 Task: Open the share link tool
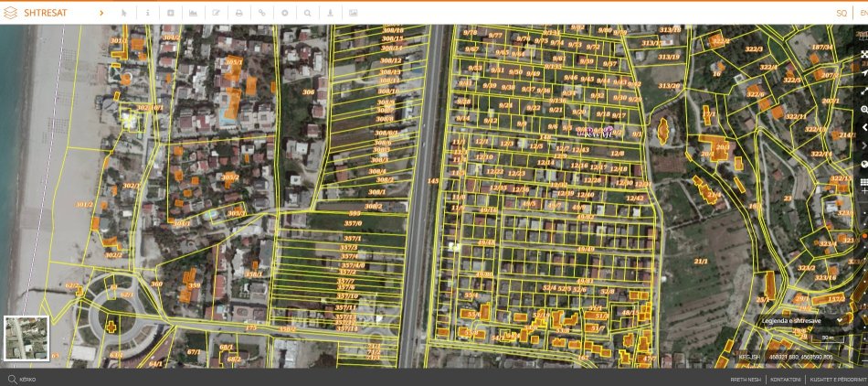pos(262,14)
